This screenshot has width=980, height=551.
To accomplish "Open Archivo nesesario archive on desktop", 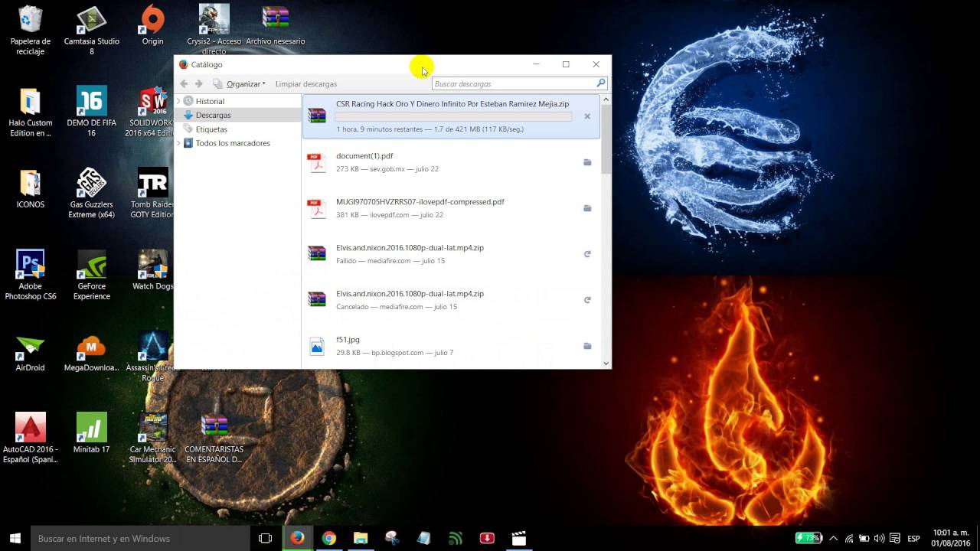I will point(276,25).
